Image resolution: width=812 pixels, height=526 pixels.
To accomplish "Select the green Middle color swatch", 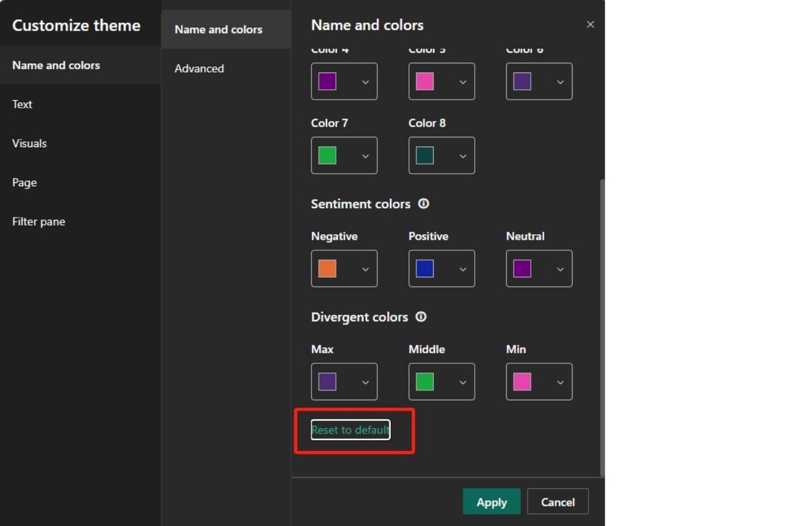I will (425, 382).
